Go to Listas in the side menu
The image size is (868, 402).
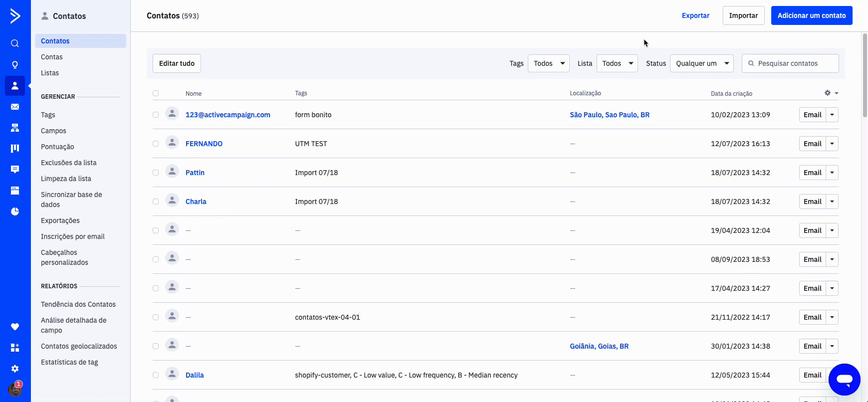[x=50, y=73]
